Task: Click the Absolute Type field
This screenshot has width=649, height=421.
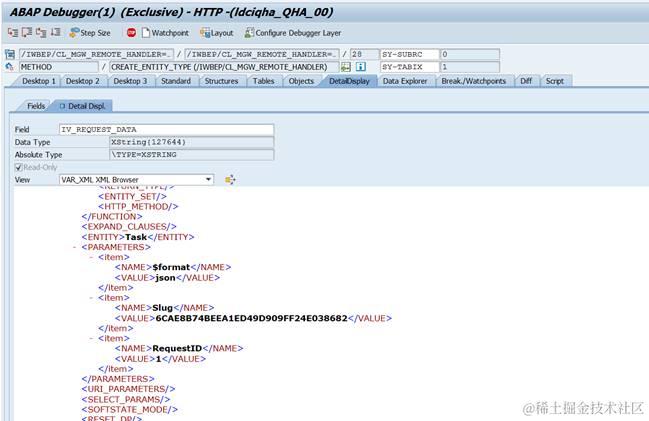Action: coord(192,154)
